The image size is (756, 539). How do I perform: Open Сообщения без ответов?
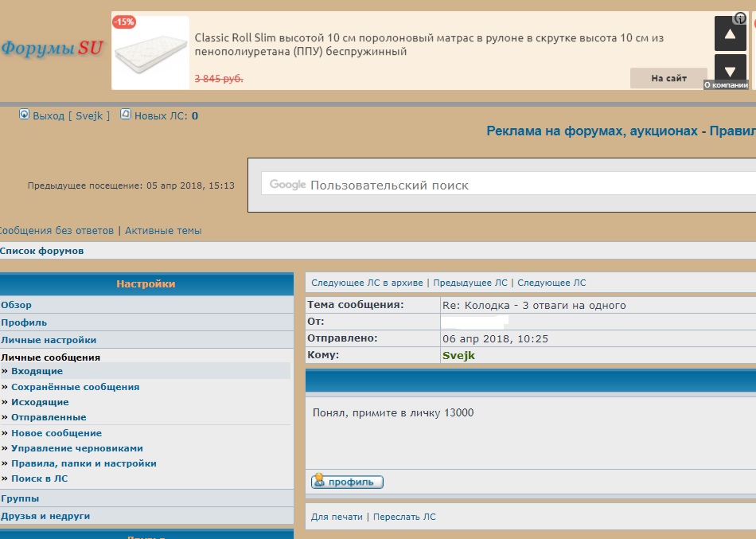click(57, 231)
